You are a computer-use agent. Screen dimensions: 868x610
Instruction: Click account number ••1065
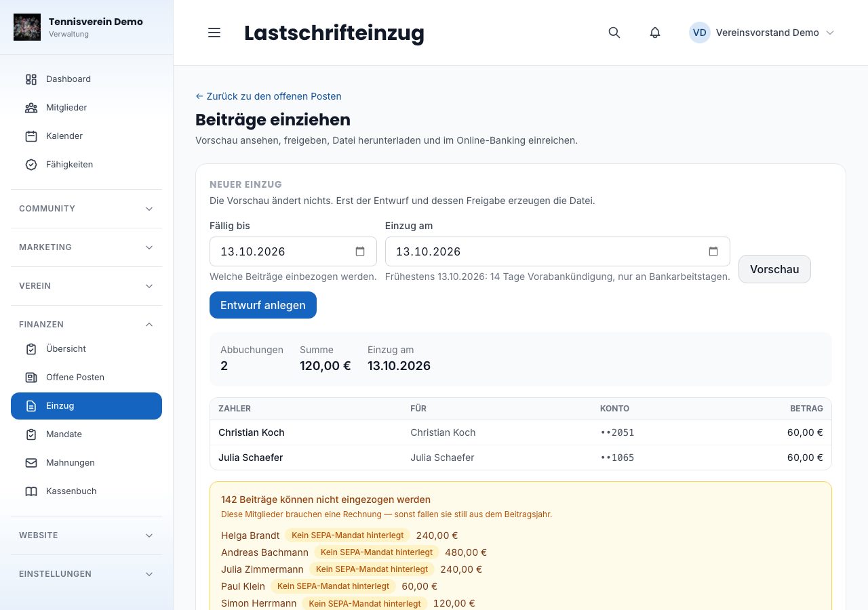tap(617, 457)
